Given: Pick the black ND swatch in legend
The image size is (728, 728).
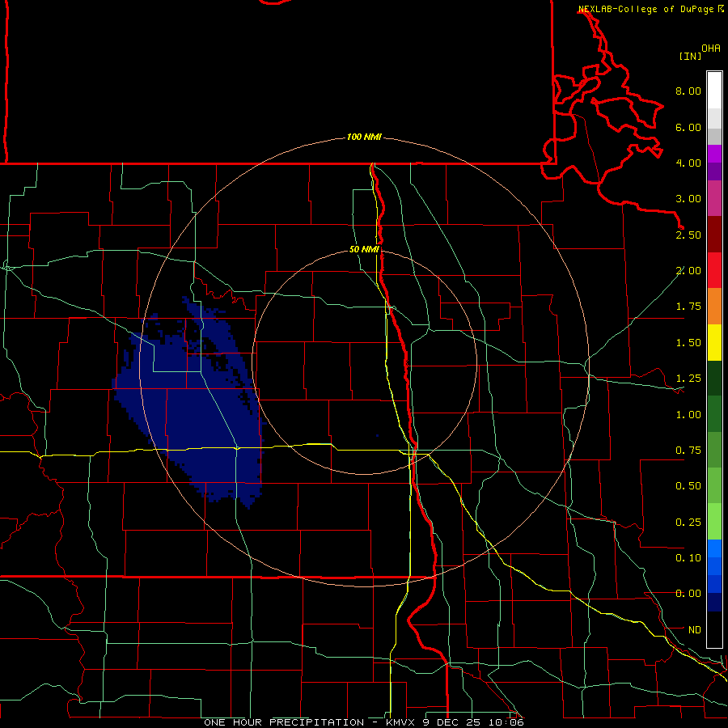Looking at the screenshot, I should [714, 629].
